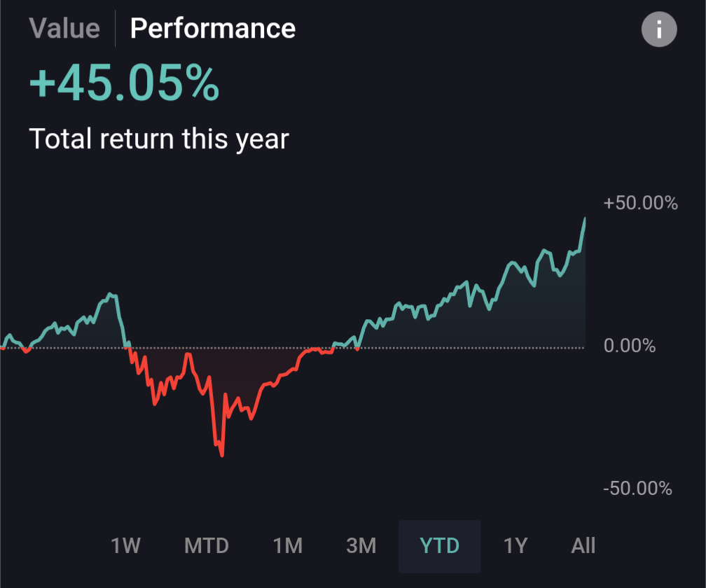Show the 3M performance range
706x588 pixels.
tap(361, 545)
